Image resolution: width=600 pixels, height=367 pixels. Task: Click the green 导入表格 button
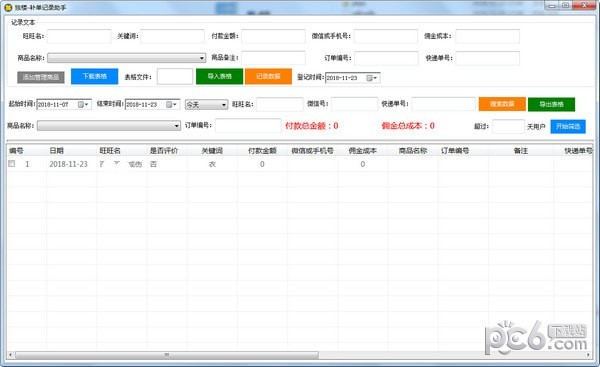click(219, 77)
